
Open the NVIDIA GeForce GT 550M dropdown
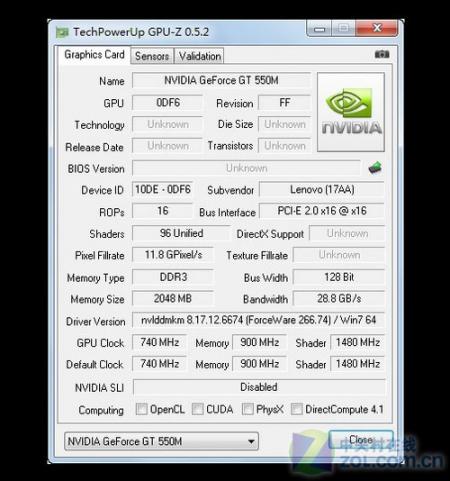(161, 441)
